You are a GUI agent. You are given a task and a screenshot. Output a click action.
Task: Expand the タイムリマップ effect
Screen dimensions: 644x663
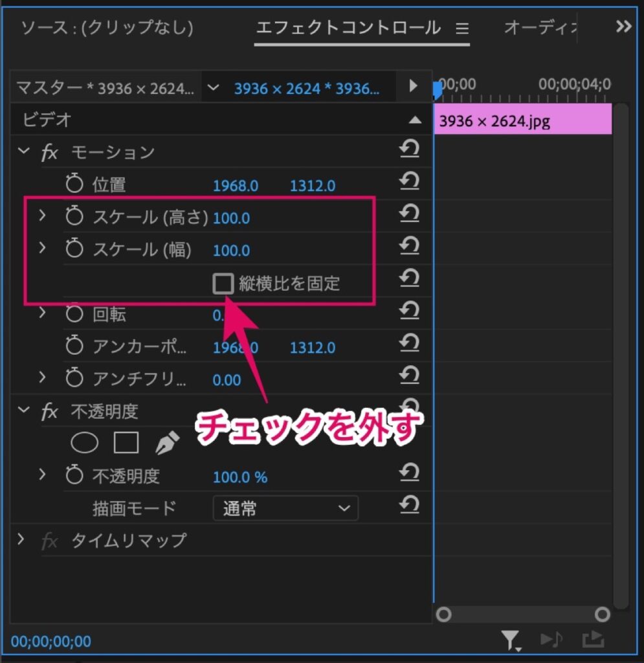point(21,539)
